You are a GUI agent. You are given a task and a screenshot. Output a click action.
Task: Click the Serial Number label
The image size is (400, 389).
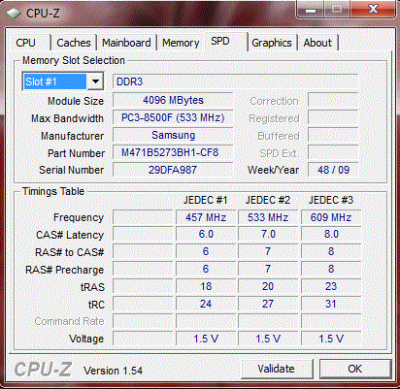(71, 170)
